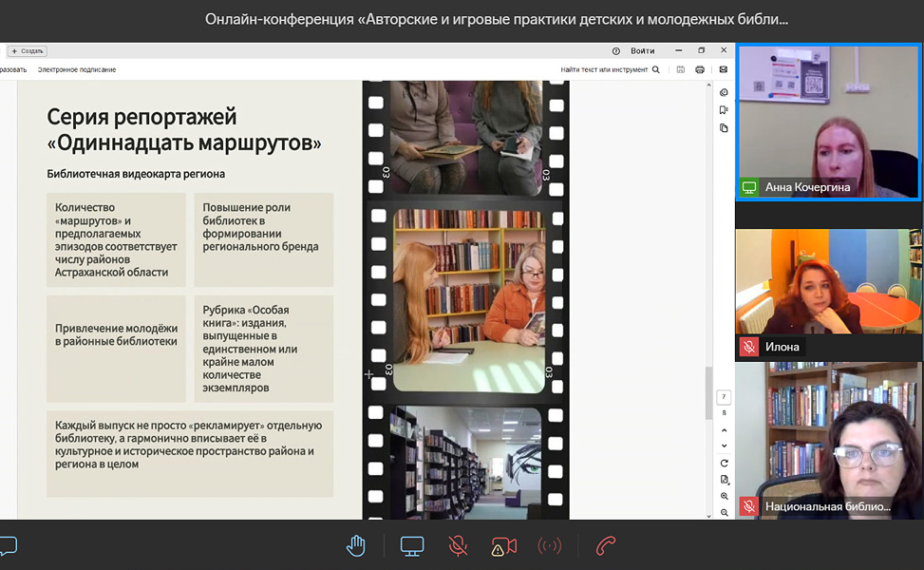The width and height of the screenshot is (924, 570).
Task: Unmute the microphone in the call bar
Action: pos(458,545)
